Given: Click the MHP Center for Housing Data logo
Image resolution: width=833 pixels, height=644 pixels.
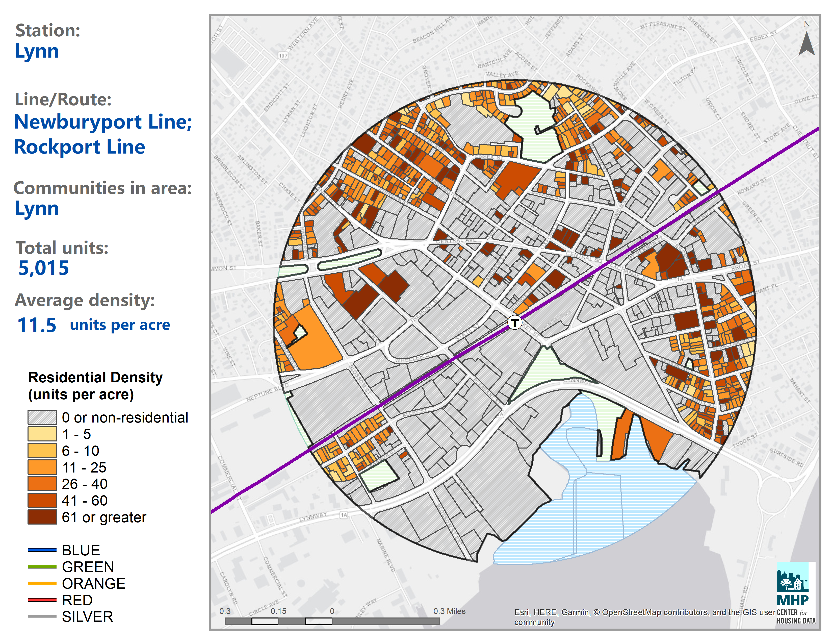Looking at the screenshot, I should click(796, 592).
